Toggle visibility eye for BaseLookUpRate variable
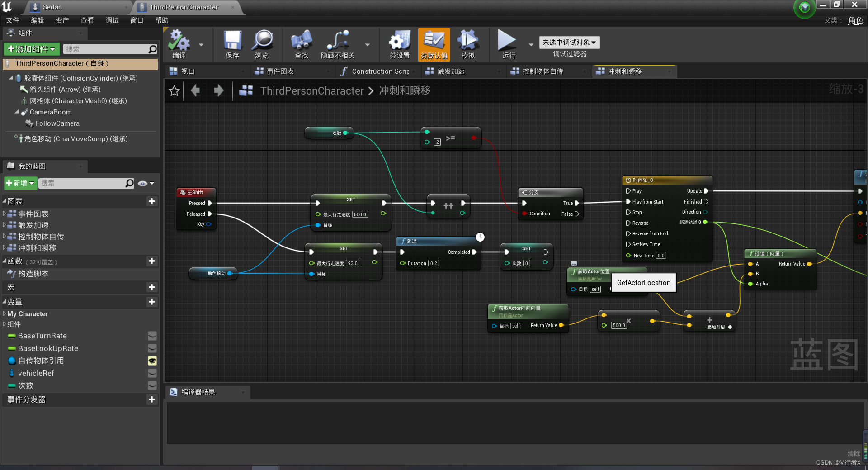 coord(152,348)
